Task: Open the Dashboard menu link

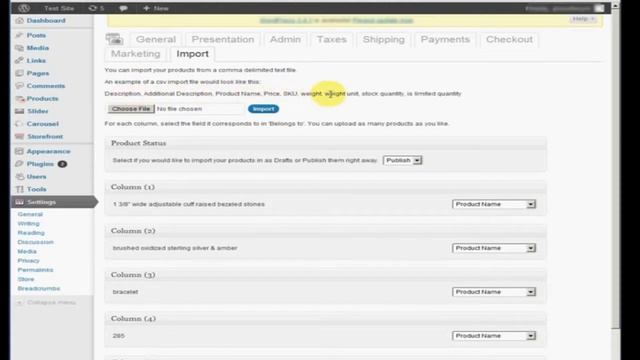Action: 46,20
